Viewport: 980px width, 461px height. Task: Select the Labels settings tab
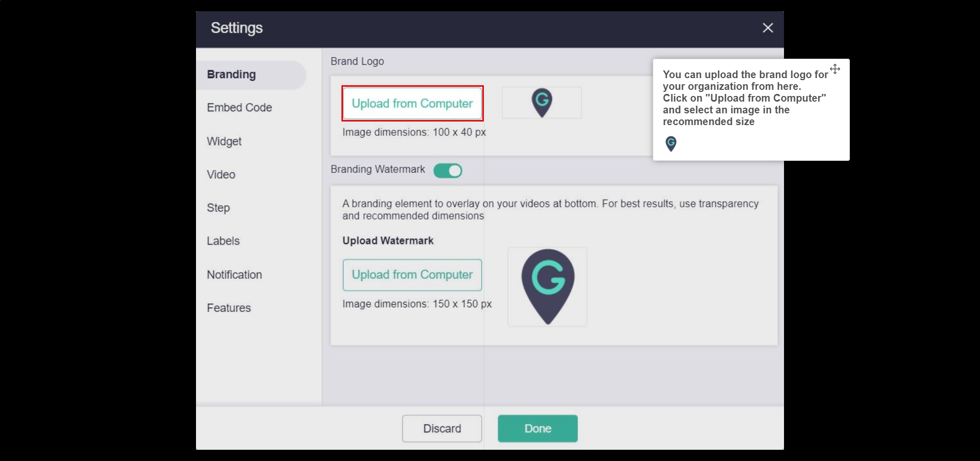coord(223,241)
